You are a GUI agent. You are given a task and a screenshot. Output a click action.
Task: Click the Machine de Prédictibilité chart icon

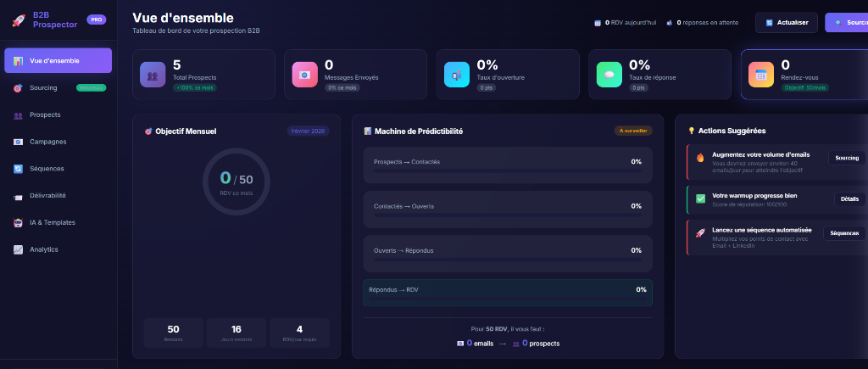tap(368, 131)
